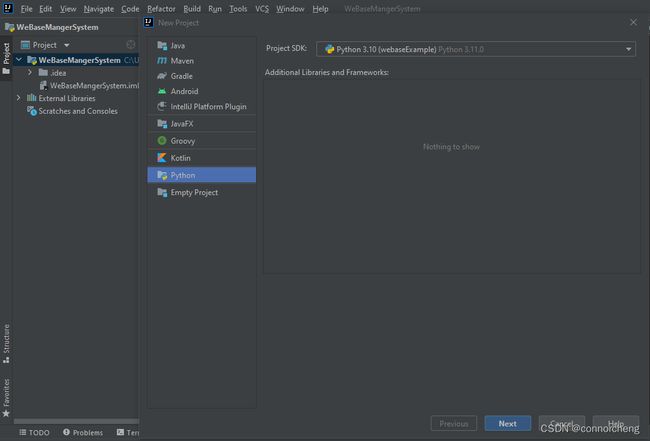The width and height of the screenshot is (650, 441).
Task: Open the Window menu
Action: coord(290,9)
